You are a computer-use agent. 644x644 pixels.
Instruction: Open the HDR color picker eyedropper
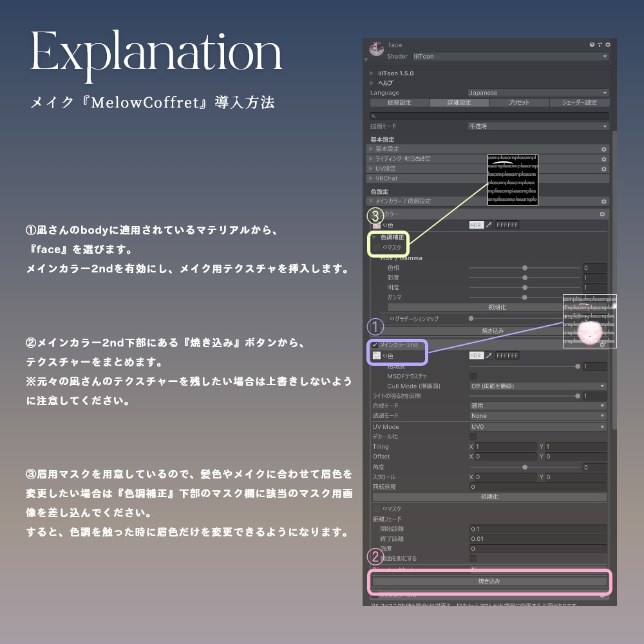pyautogui.click(x=489, y=225)
